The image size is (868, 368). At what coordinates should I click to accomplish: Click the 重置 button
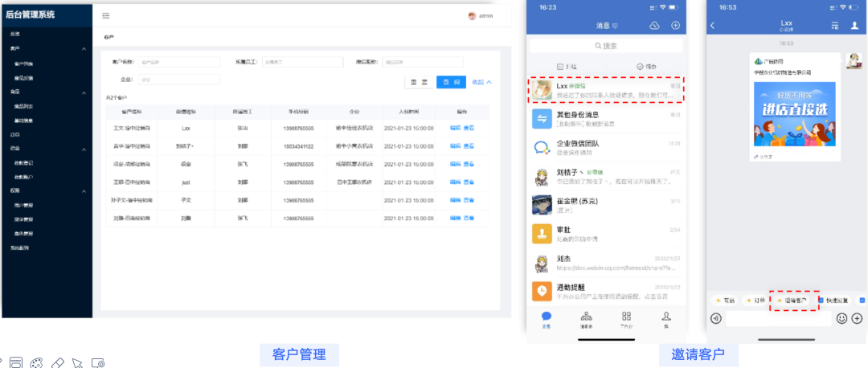[x=419, y=82]
